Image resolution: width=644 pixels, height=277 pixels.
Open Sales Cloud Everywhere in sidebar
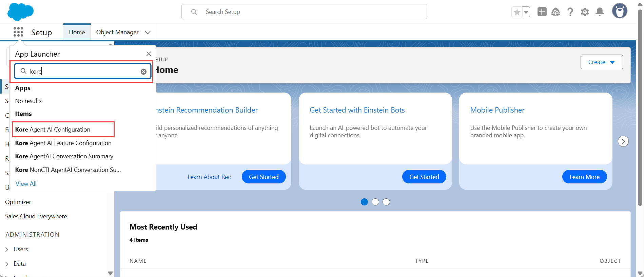(x=36, y=216)
